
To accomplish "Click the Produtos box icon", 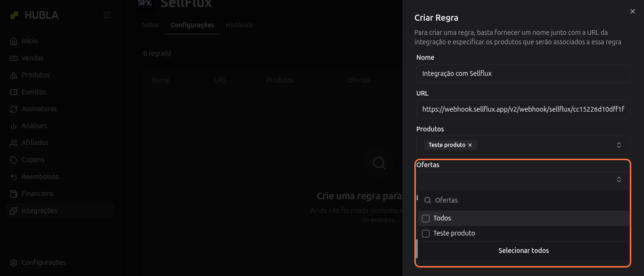I will (x=14, y=75).
